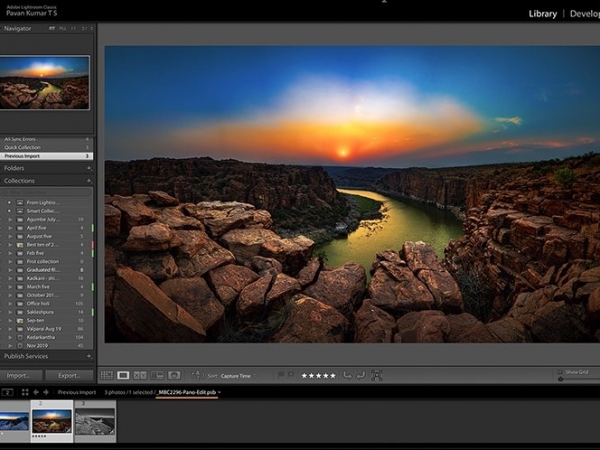This screenshot has width=600, height=450.
Task: Set flag as picked icon
Action: [281, 375]
